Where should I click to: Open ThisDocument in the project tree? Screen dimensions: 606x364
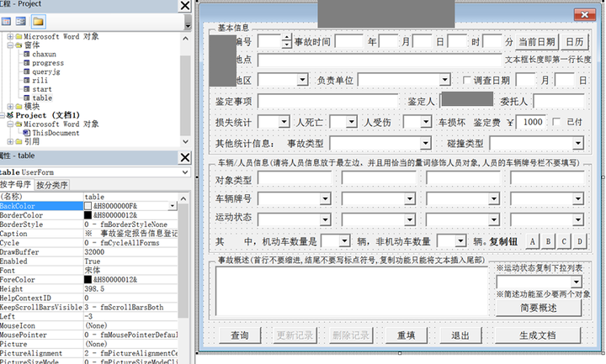pos(57,133)
